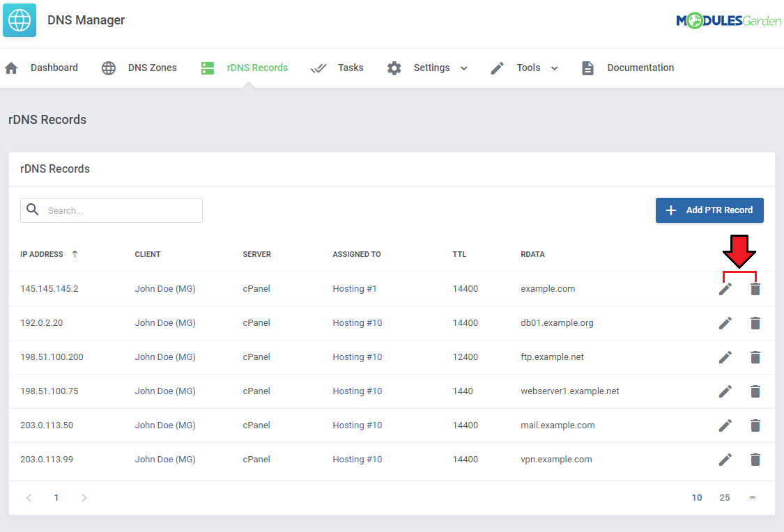
Task: Delete the 203.0.113.99 record
Action: click(x=755, y=460)
